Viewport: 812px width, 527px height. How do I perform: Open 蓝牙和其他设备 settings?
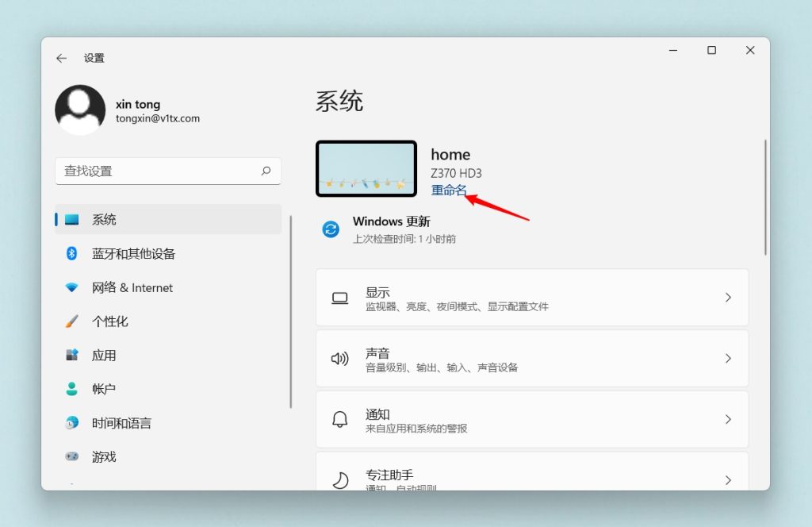tap(168, 253)
